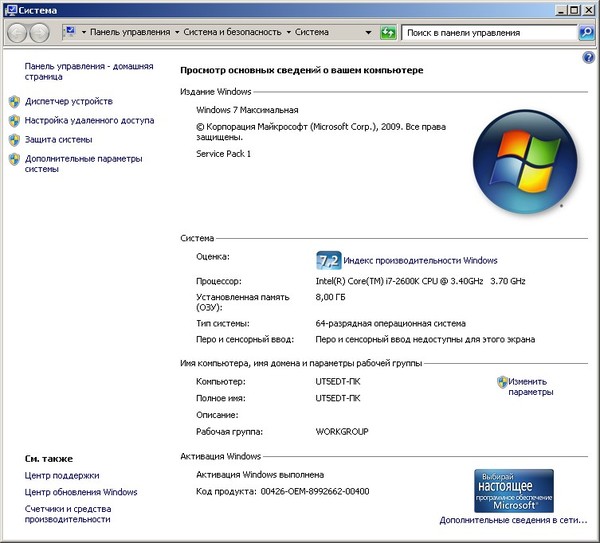Viewport: 600px width, 543px height.
Task: Expand dropdown arrow before Панель управления
Action: click(x=84, y=33)
